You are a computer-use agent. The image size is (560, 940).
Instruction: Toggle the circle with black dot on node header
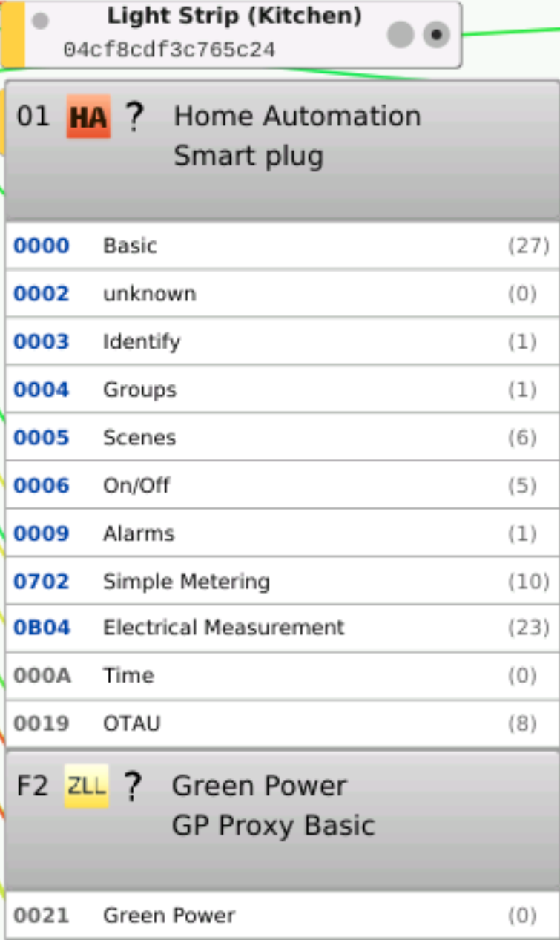[x=437, y=34]
